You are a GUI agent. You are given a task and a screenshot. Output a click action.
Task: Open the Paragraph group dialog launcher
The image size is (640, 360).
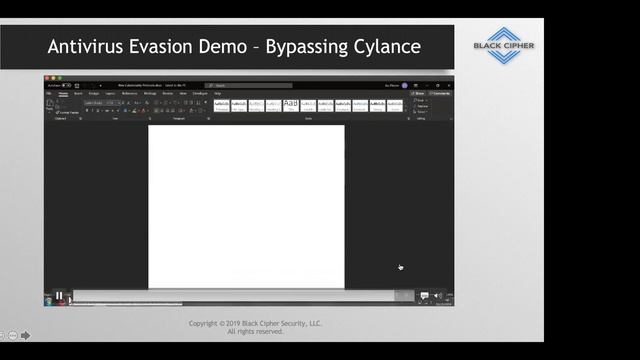coord(209,118)
